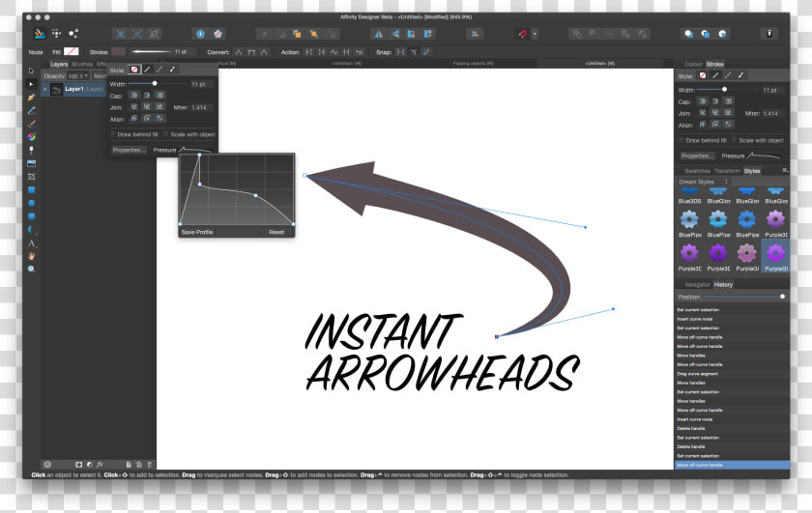Switch to the Pixel persona
Viewport: 812px width, 513px height.
coord(56,34)
